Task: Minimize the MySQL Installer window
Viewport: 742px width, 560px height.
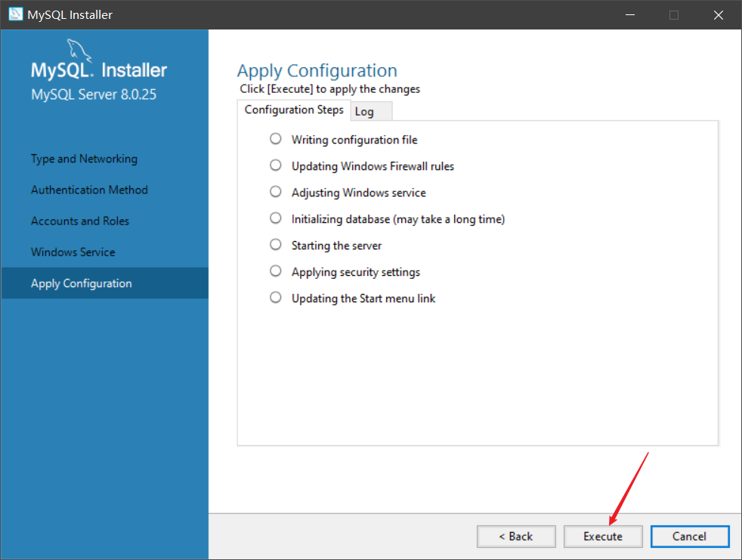Action: (630, 14)
